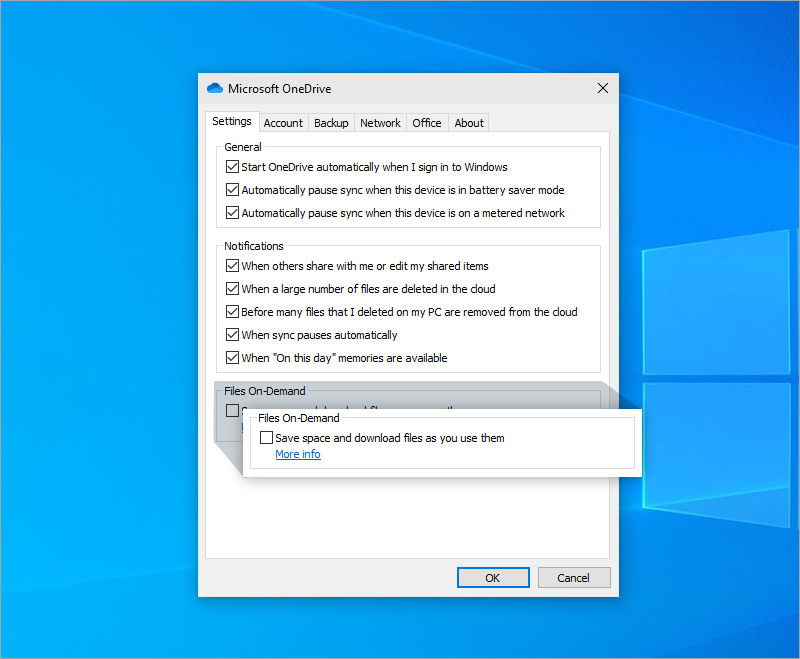Click the "General" group label

[x=243, y=147]
